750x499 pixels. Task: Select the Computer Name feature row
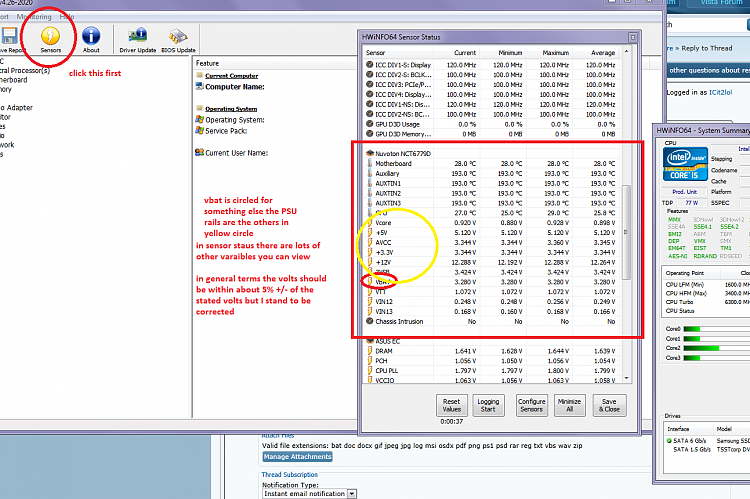coord(230,87)
